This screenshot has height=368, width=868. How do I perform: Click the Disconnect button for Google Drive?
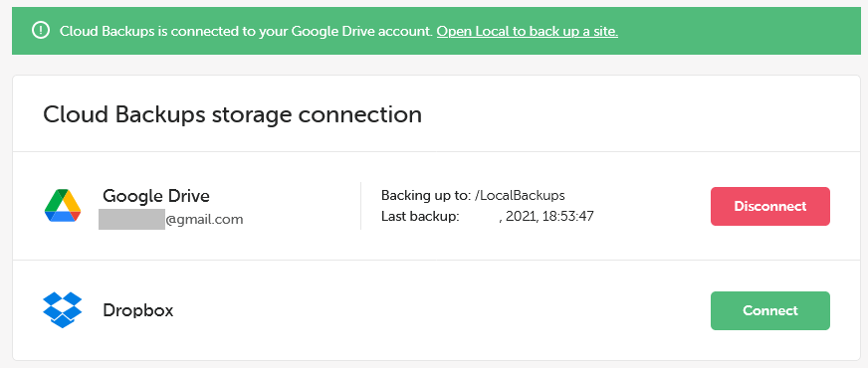770,207
